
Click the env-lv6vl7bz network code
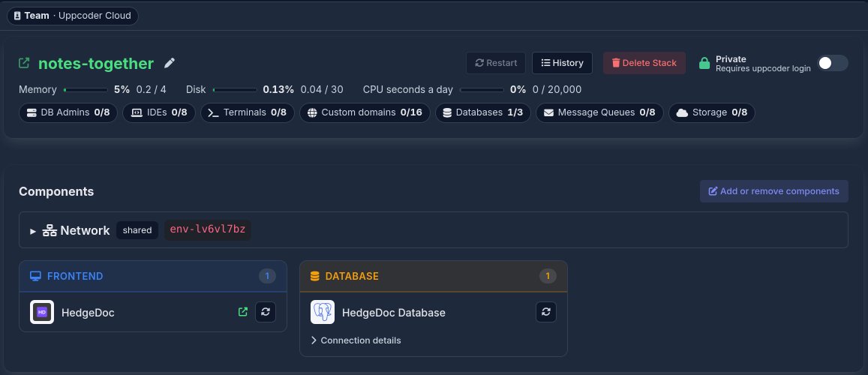(208, 230)
